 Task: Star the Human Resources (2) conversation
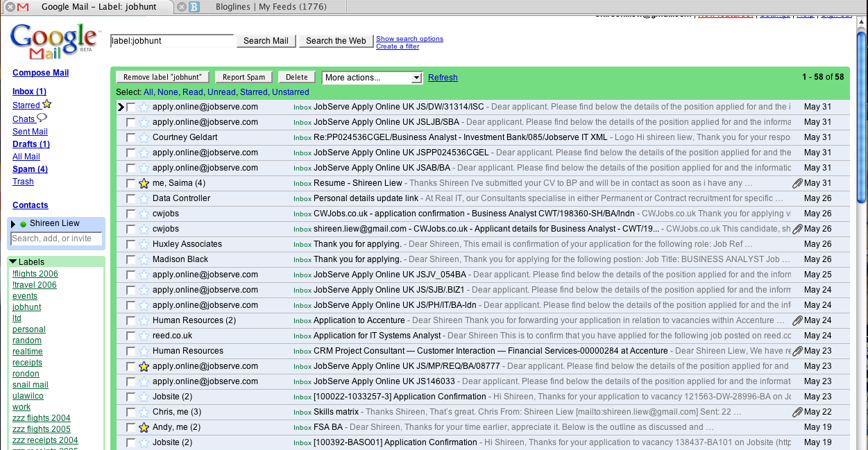pos(144,320)
